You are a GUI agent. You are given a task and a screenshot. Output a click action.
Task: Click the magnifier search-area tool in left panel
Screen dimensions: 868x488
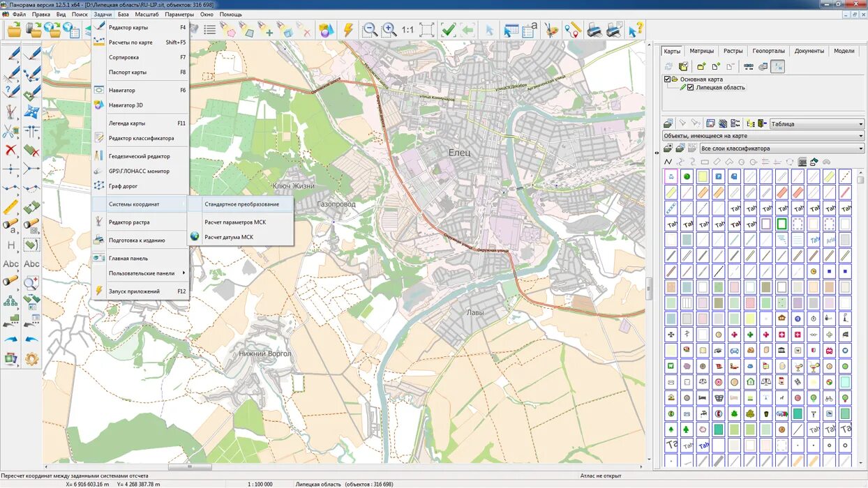(x=31, y=282)
